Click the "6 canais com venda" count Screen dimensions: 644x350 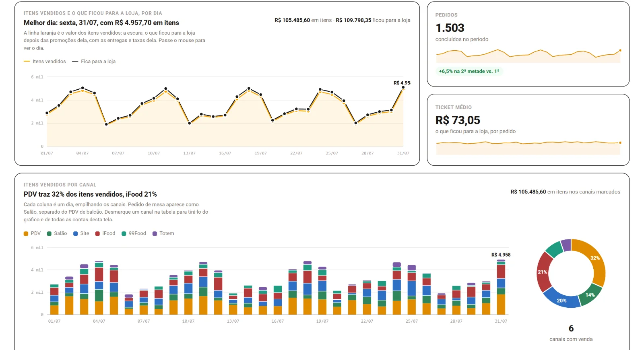pos(571,333)
